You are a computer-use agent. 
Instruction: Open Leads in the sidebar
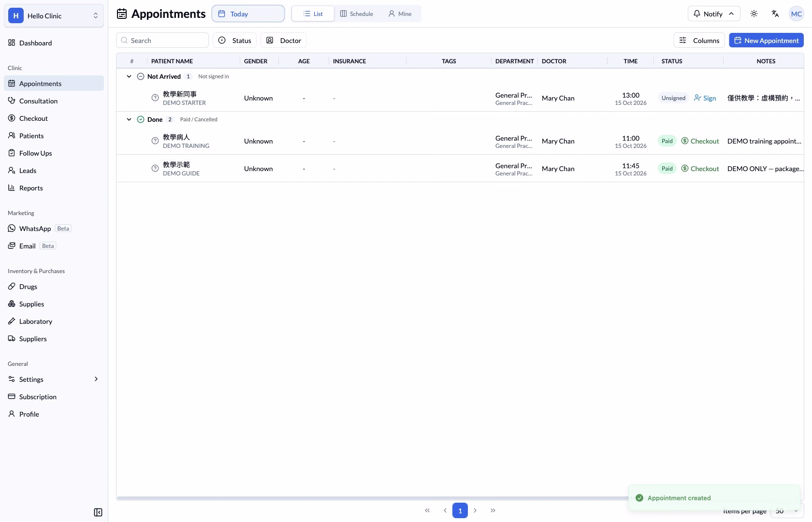coord(54,170)
